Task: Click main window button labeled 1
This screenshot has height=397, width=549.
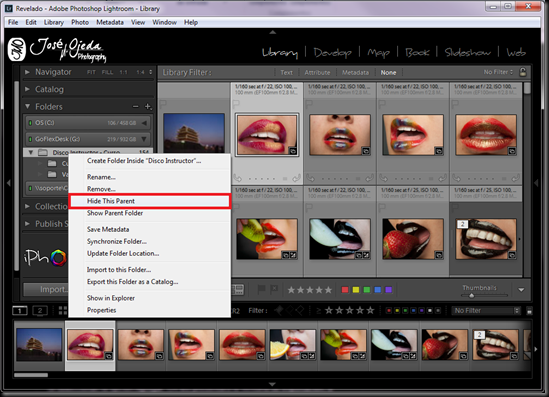Action: 20,311
